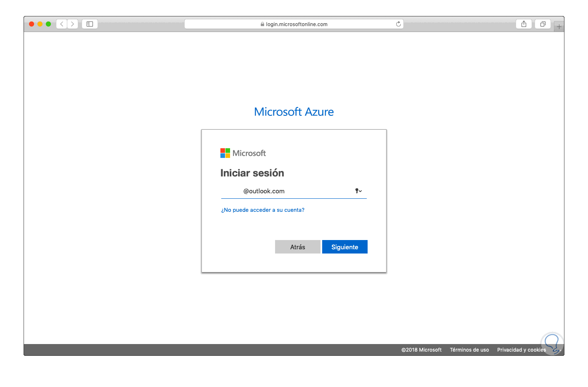Maximize Safari with the green button
The image size is (588, 387).
(48, 24)
